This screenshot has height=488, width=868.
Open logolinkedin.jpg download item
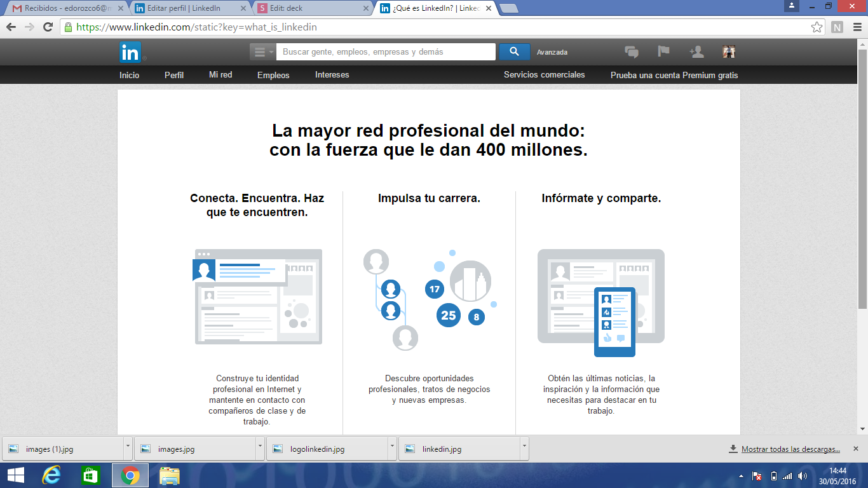tap(327, 449)
